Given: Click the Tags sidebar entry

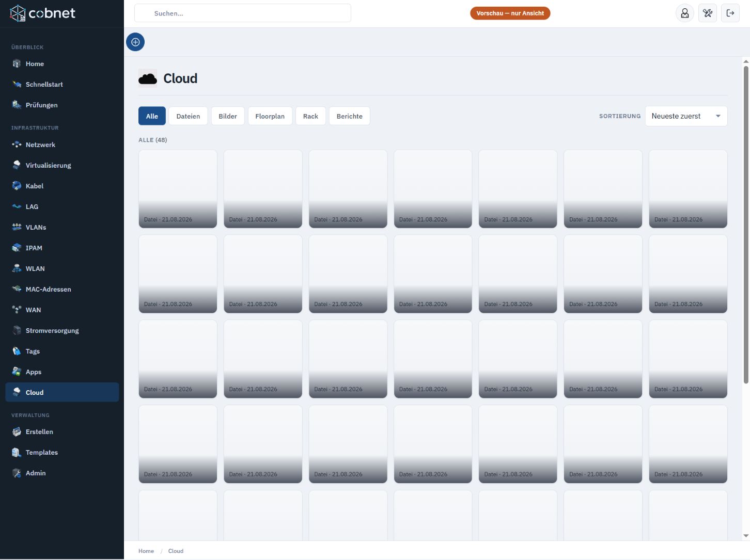Looking at the screenshot, I should (62, 351).
